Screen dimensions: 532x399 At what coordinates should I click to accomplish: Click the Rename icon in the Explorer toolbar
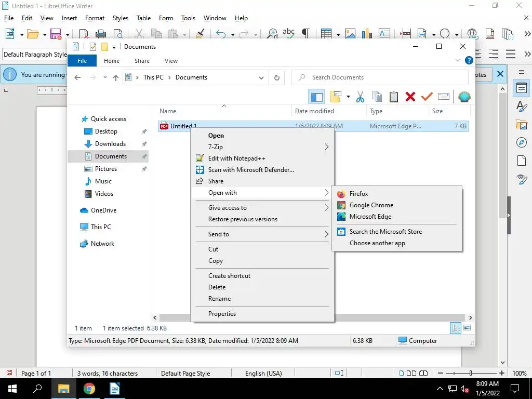[x=444, y=97]
